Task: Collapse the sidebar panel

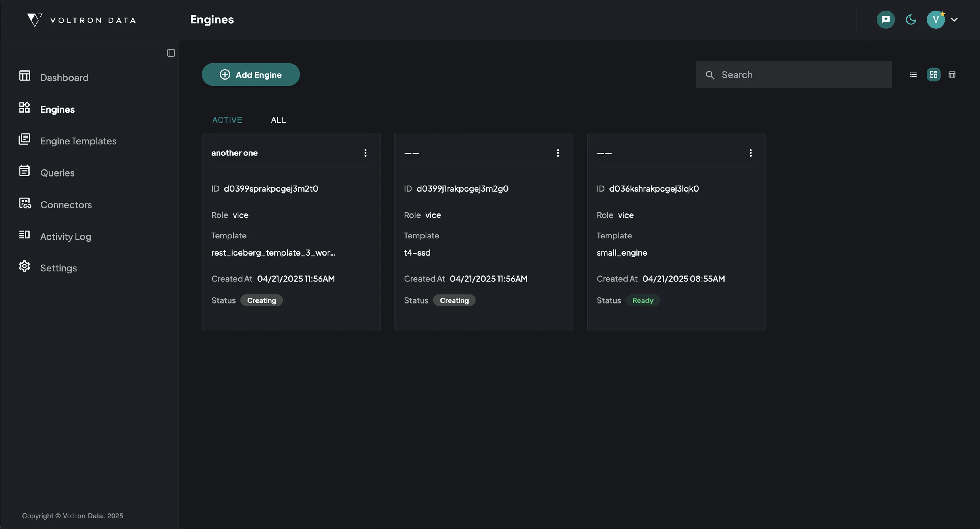Action: 171,53
